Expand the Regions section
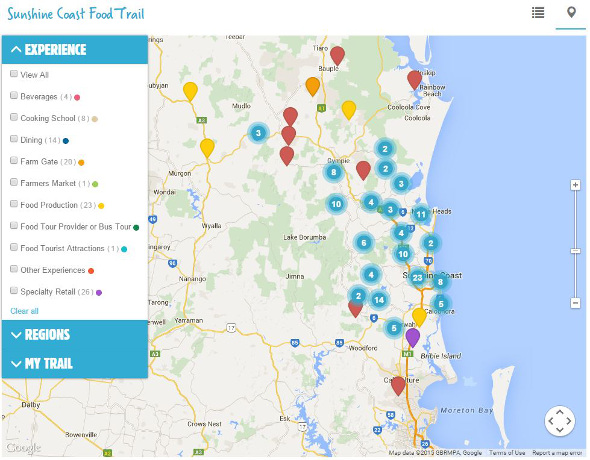Image resolution: width=590 pixels, height=460 pixels. click(x=75, y=334)
